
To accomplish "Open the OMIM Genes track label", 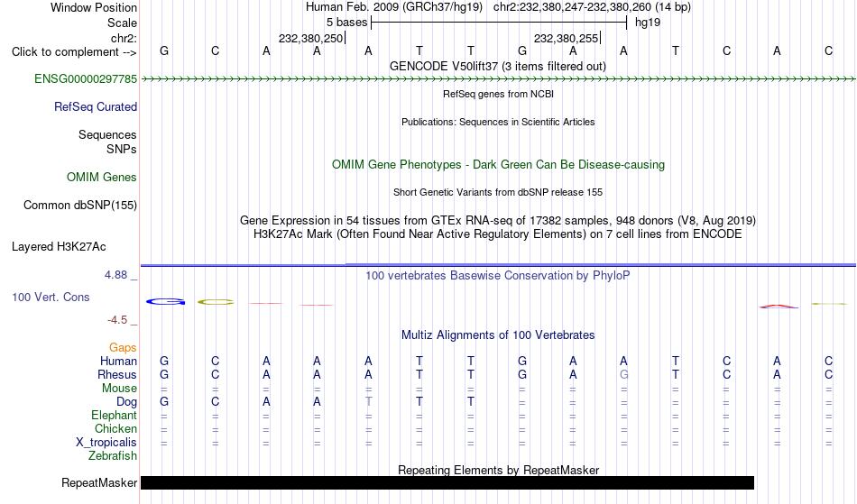I will tap(101, 177).
